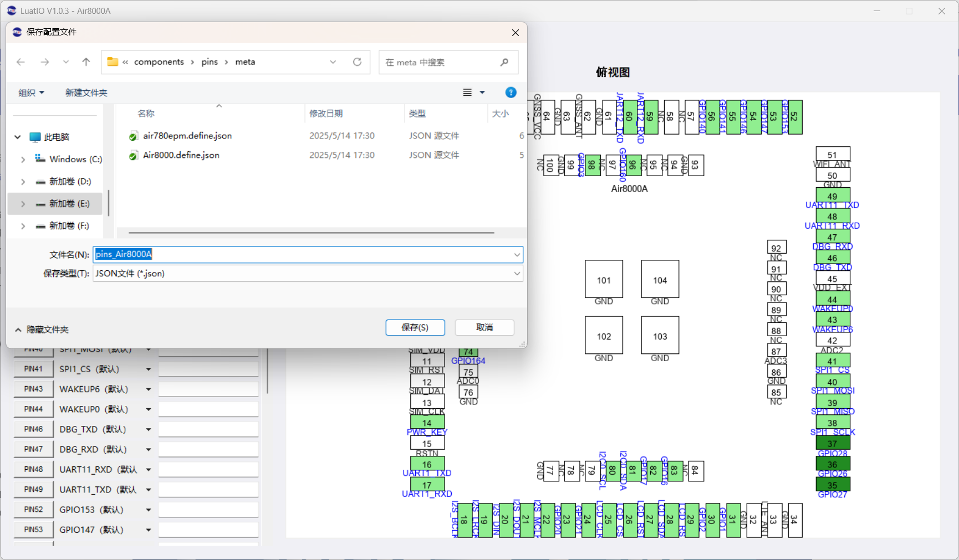The image size is (959, 560).
Task: Click components breadcrumb in address bar
Action: pyautogui.click(x=159, y=62)
